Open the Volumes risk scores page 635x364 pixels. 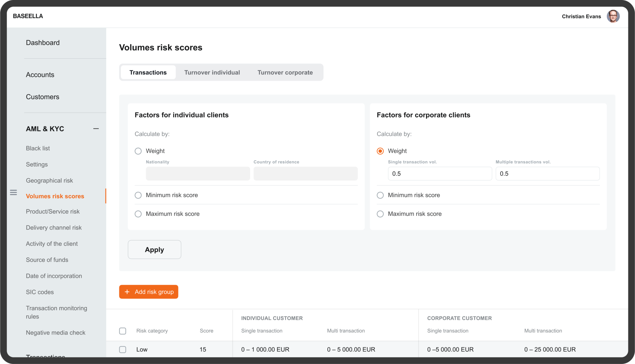click(x=55, y=196)
